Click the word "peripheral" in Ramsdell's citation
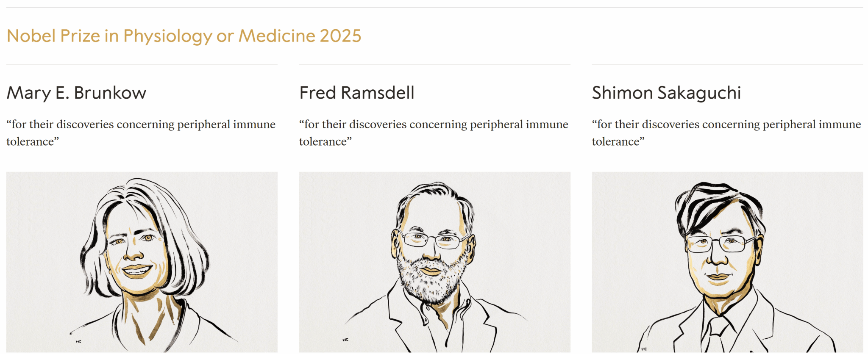868x354 pixels. [x=496, y=124]
